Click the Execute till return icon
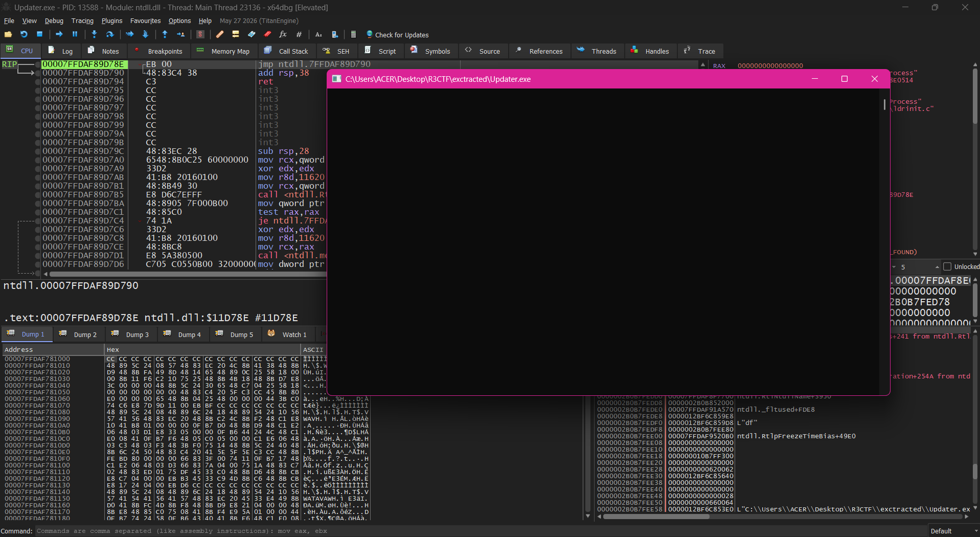The image size is (980, 537). tap(165, 34)
